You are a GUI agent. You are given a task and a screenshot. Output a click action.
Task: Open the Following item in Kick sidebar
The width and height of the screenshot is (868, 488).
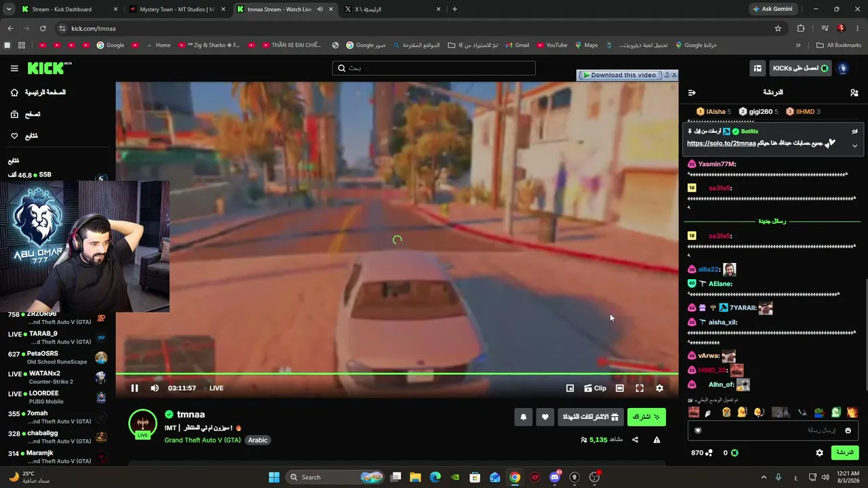24,136
